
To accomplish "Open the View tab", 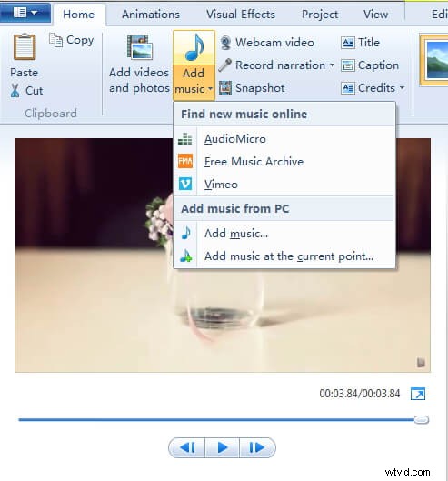I will [375, 15].
